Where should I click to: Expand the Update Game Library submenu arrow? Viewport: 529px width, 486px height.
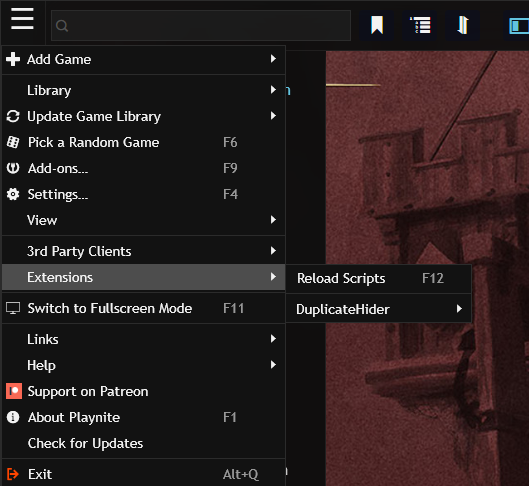273,116
